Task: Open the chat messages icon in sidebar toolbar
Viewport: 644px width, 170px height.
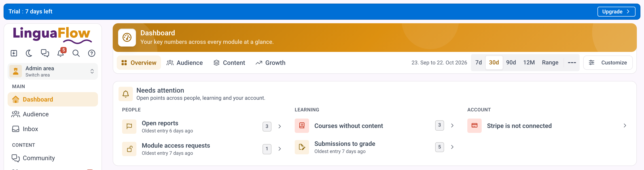Action: 45,53
